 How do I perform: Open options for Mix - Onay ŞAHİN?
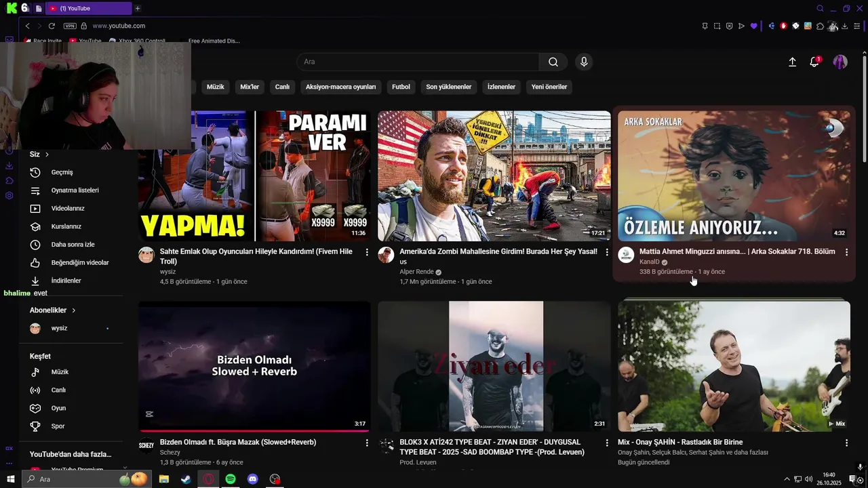click(x=846, y=443)
